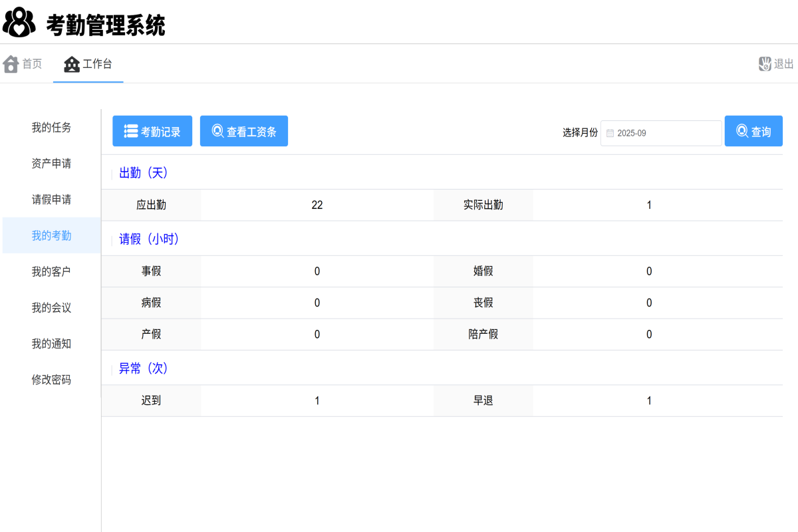This screenshot has width=798, height=532.
Task: Click the calendar icon in the month picker
Action: coord(610,133)
